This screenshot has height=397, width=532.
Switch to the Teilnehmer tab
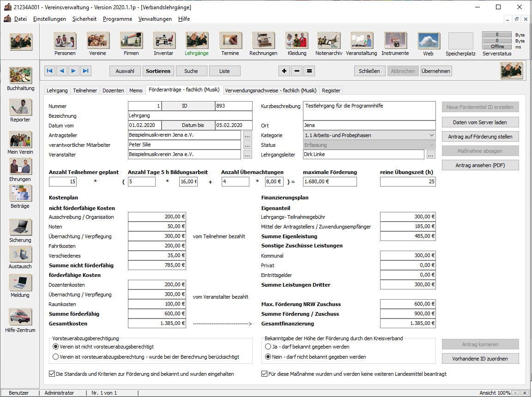coord(85,90)
